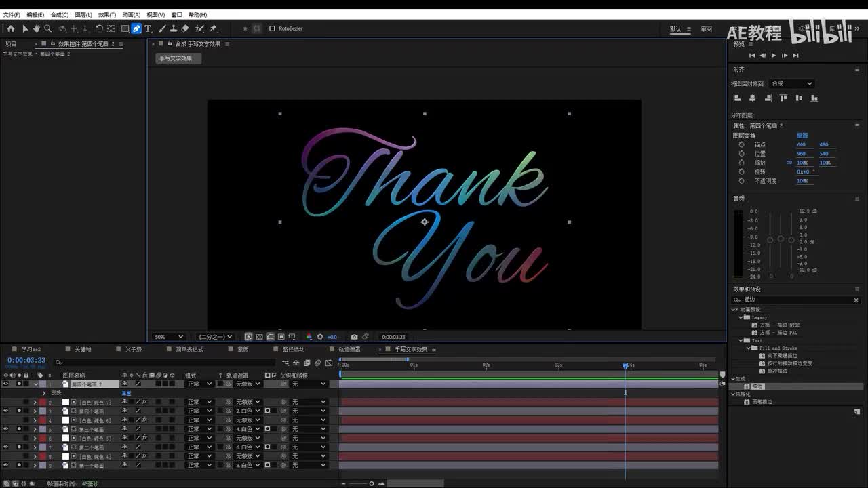The width and height of the screenshot is (868, 488).
Task: Toggle visibility eye of layer 7
Action: point(5,447)
